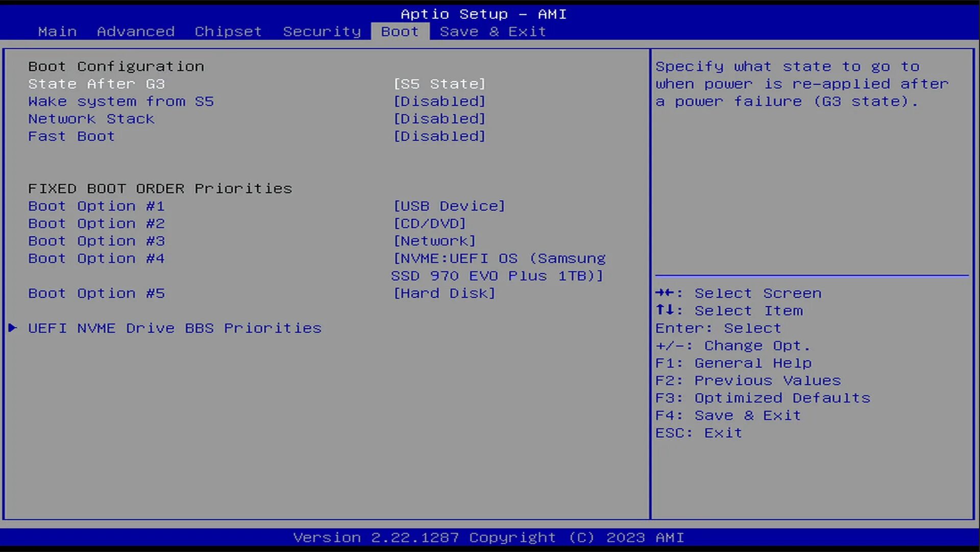980x552 pixels.
Task: Toggle Wake system from S5 value
Action: click(x=439, y=102)
